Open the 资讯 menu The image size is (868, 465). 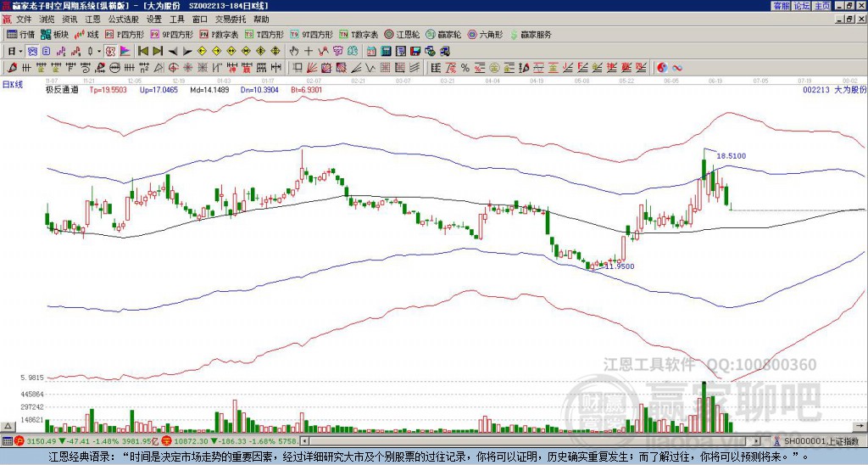[x=70, y=20]
